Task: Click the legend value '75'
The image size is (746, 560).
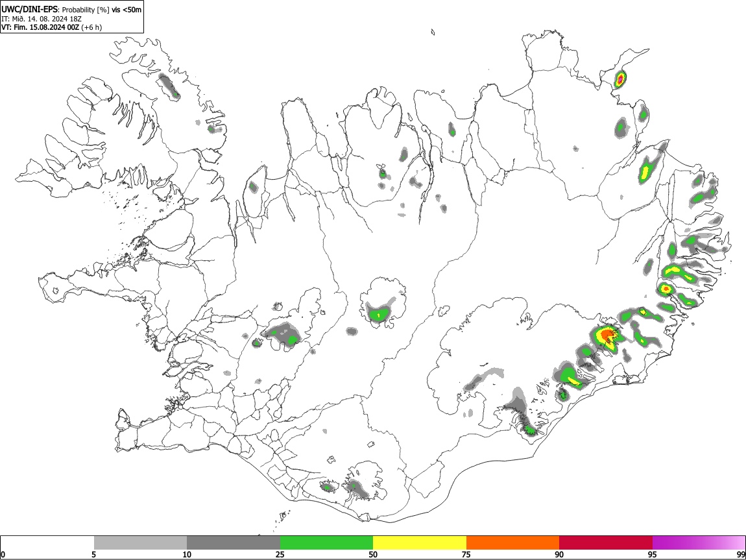Action: coord(466,555)
